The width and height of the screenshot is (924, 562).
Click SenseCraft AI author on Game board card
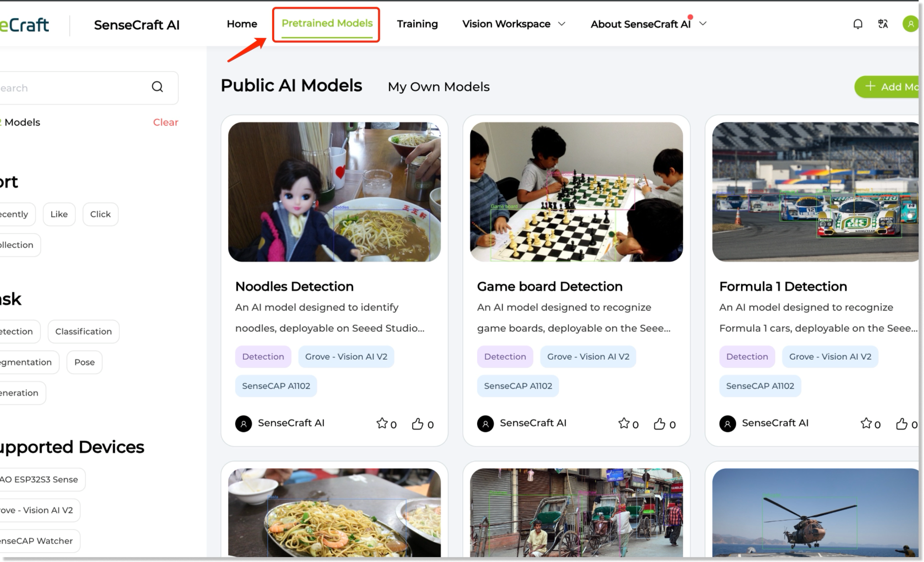click(533, 423)
